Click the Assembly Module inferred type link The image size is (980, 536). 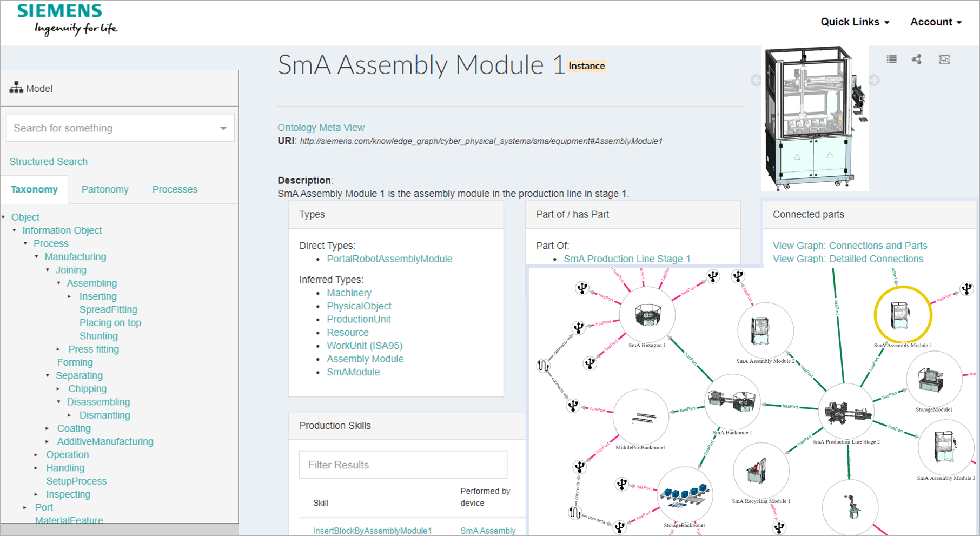pyautogui.click(x=365, y=359)
